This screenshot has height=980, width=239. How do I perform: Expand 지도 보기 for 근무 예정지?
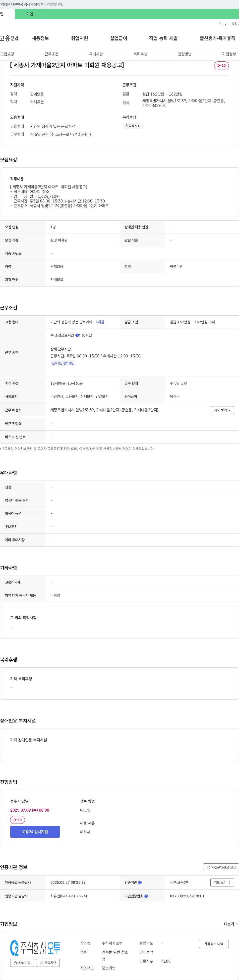click(222, 410)
